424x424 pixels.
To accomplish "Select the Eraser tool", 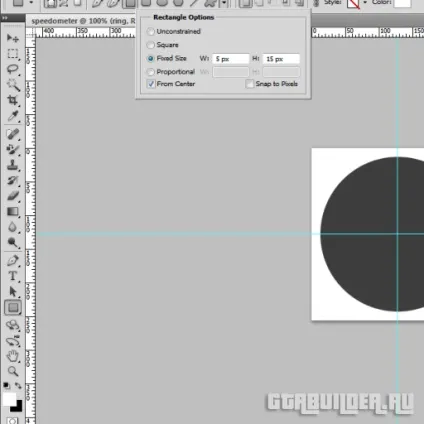I will coord(13,196).
